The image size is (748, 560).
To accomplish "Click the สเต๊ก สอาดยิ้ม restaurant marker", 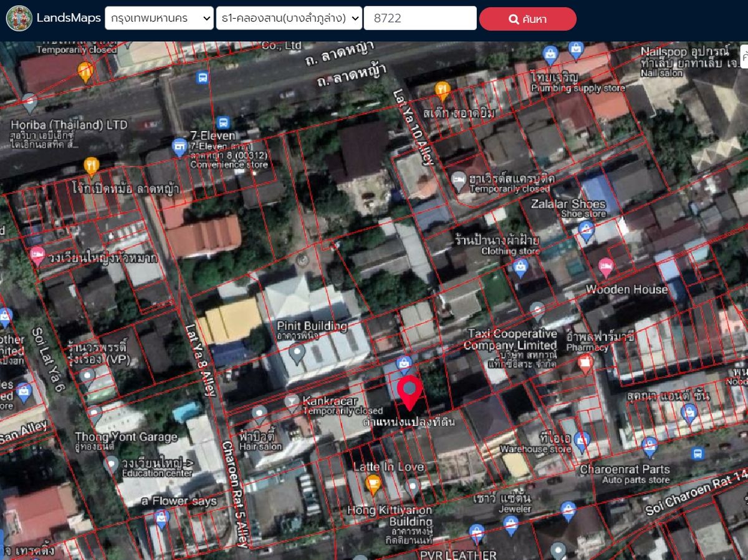I will (x=443, y=91).
